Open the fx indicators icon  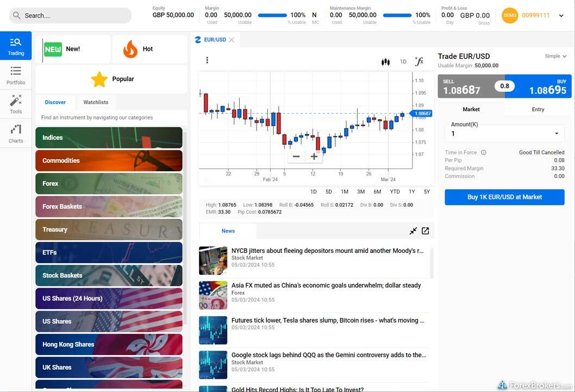[x=419, y=61]
